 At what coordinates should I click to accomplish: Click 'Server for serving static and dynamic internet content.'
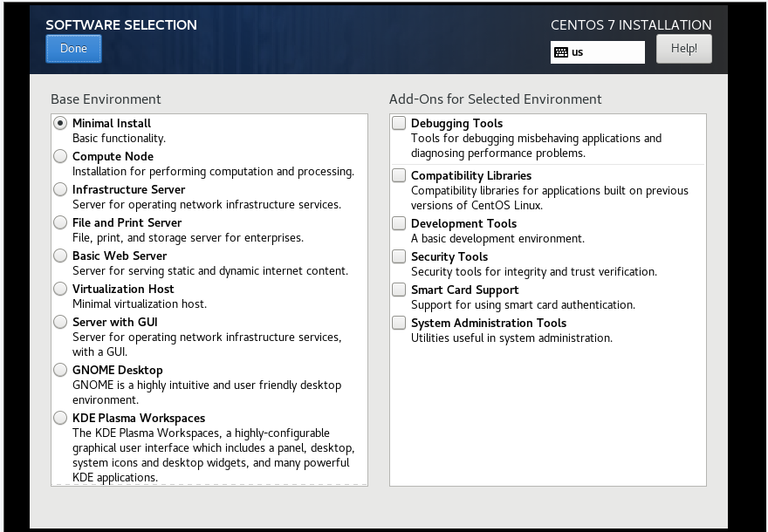(210, 271)
